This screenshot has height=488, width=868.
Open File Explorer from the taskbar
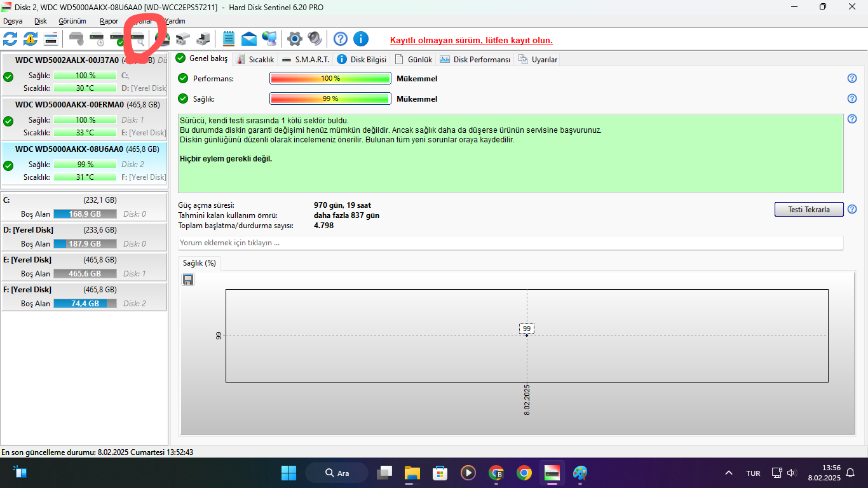pos(412,473)
